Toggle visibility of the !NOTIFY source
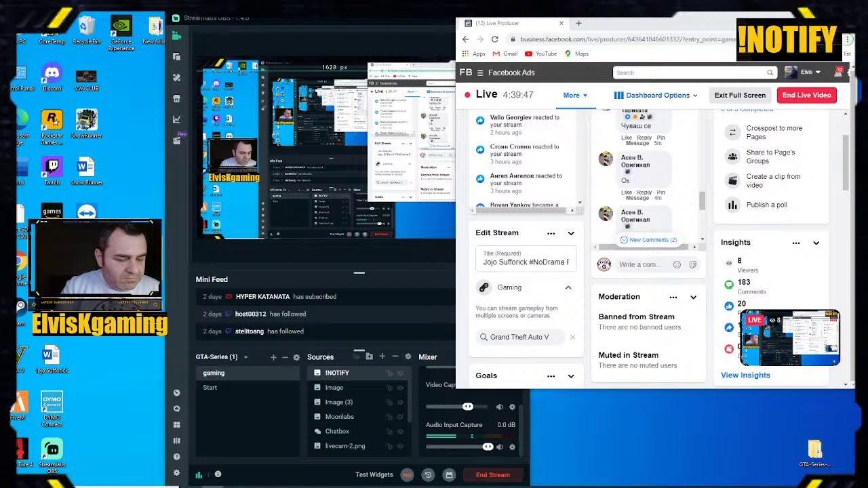This screenshot has height=488, width=868. (400, 373)
